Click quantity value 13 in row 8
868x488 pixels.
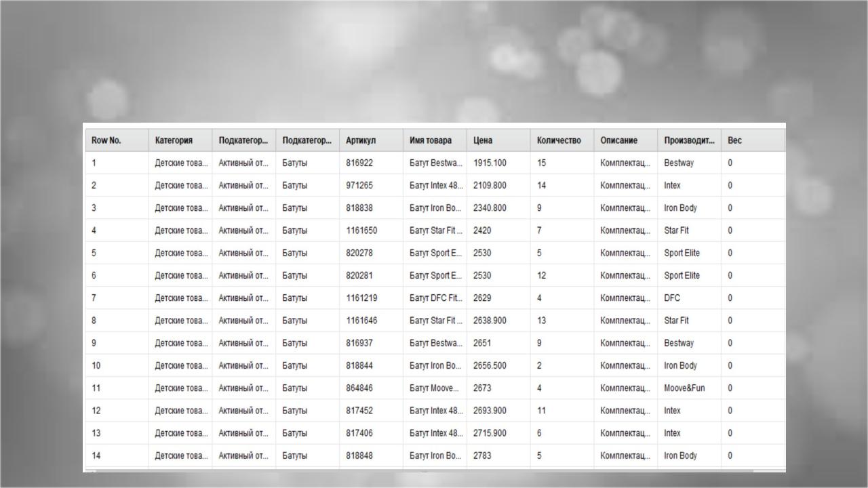click(541, 321)
